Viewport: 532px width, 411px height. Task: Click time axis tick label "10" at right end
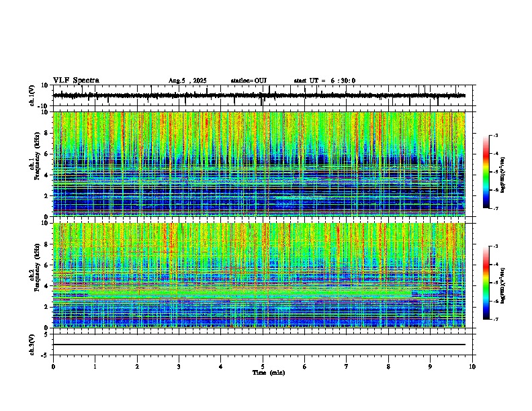(x=472, y=367)
